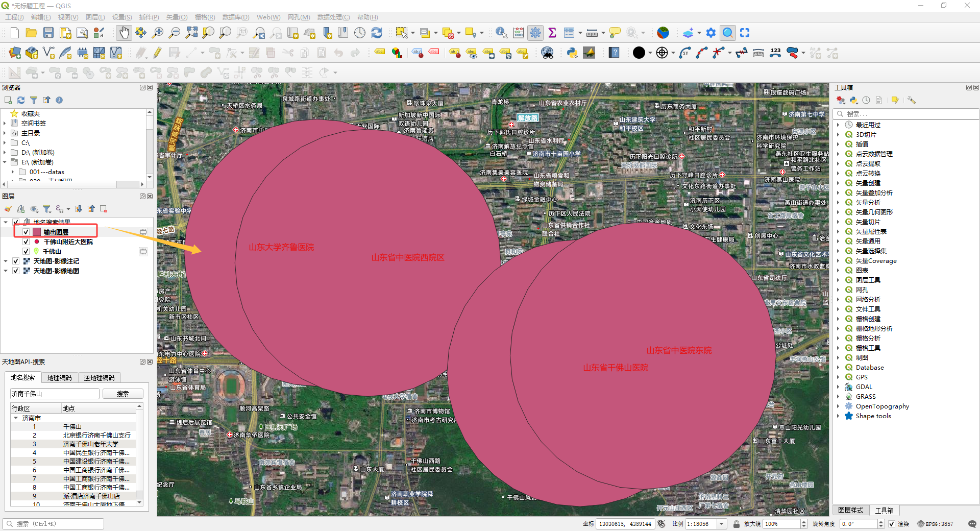Click the Shape tools toolbox entry
Screen dimensions: 980x531
click(873, 416)
